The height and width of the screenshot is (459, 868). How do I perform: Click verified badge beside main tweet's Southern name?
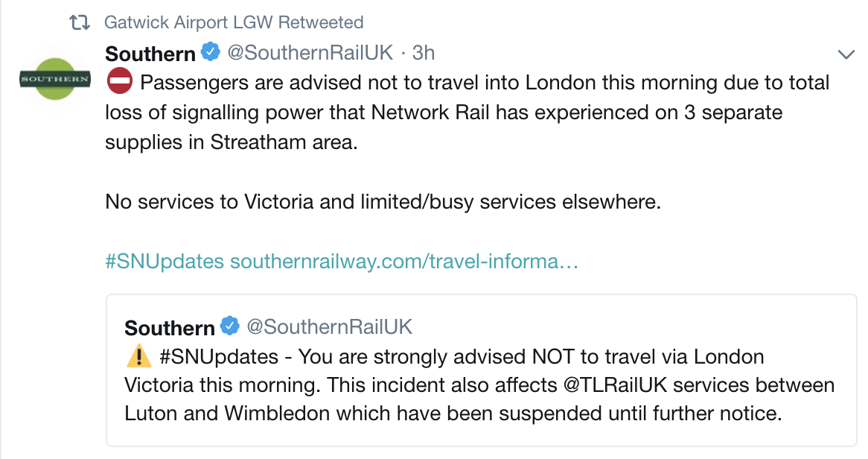click(x=211, y=53)
